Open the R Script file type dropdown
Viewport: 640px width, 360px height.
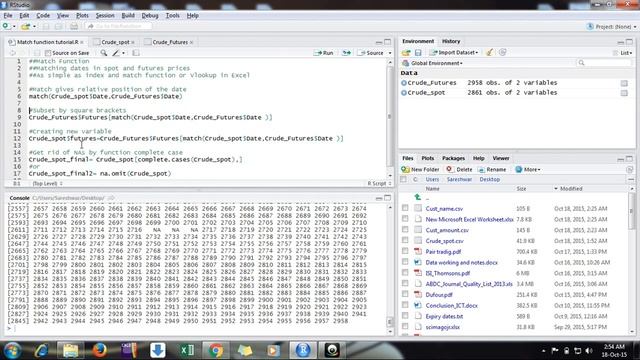[379, 184]
